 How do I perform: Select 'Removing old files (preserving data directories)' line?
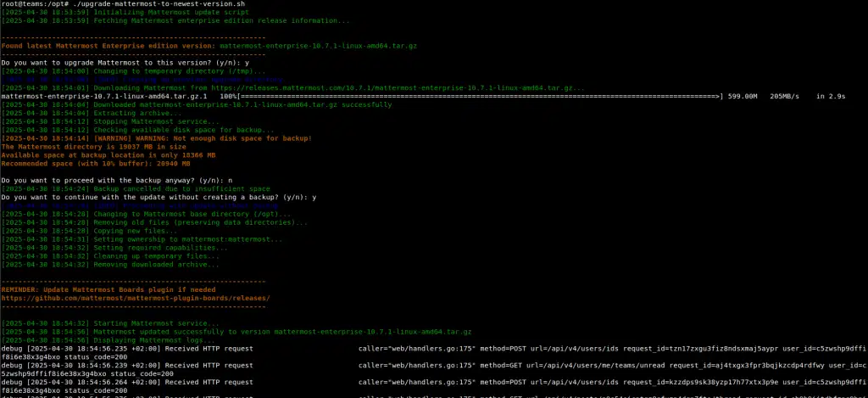[x=154, y=222]
